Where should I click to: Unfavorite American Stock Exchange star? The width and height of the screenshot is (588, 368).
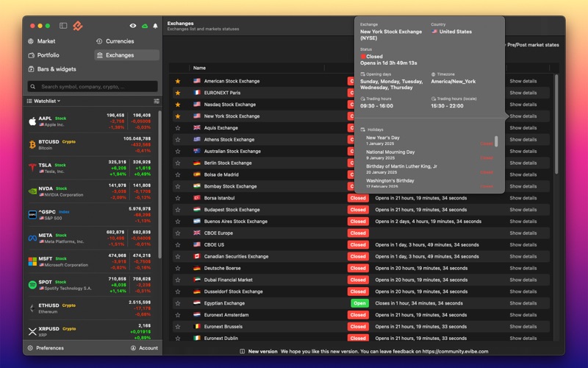point(178,81)
